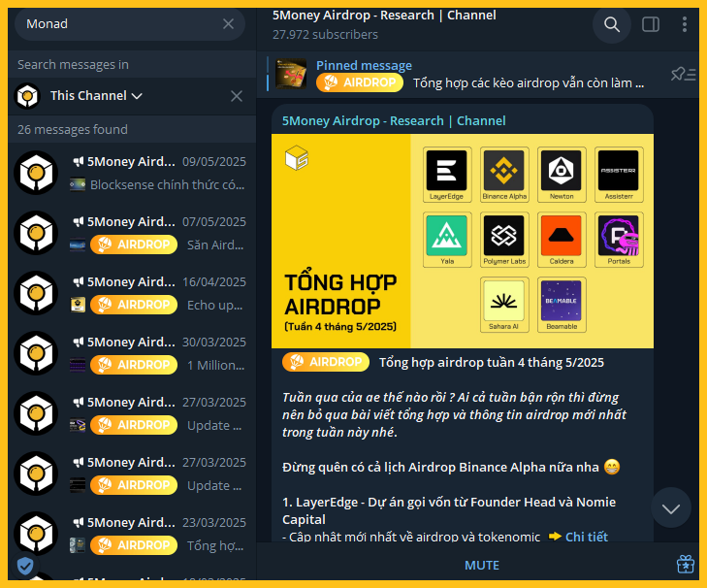Click the This Channel avatar icon

click(x=27, y=96)
